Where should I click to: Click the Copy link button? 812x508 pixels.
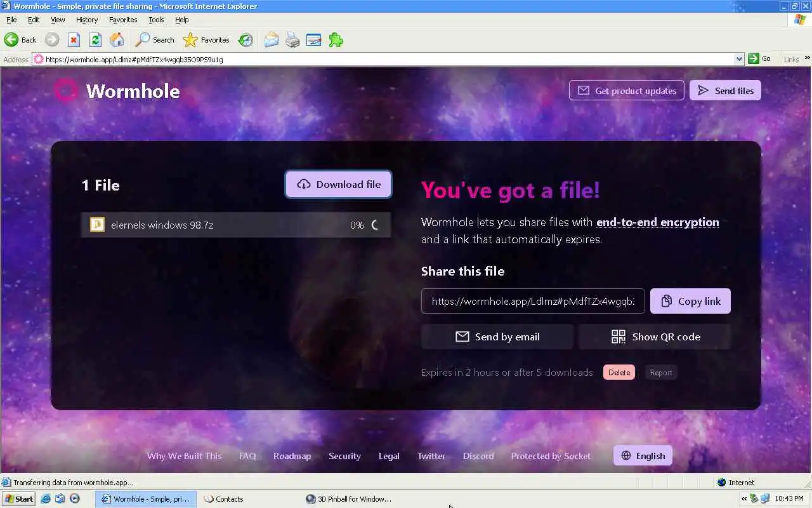point(690,301)
